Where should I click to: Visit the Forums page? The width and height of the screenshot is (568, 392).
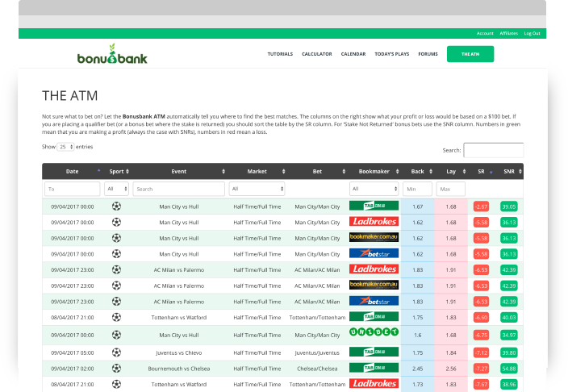[428, 54]
